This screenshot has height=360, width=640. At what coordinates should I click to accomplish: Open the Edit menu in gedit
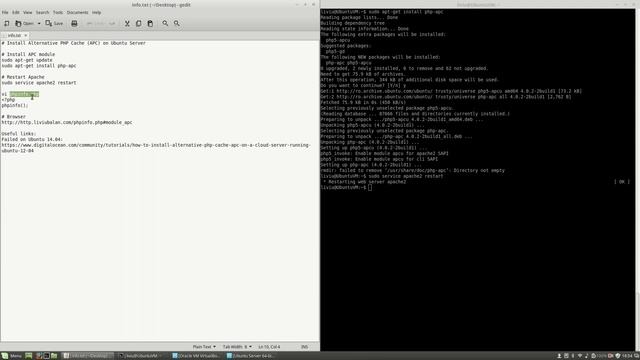[x=16, y=12]
